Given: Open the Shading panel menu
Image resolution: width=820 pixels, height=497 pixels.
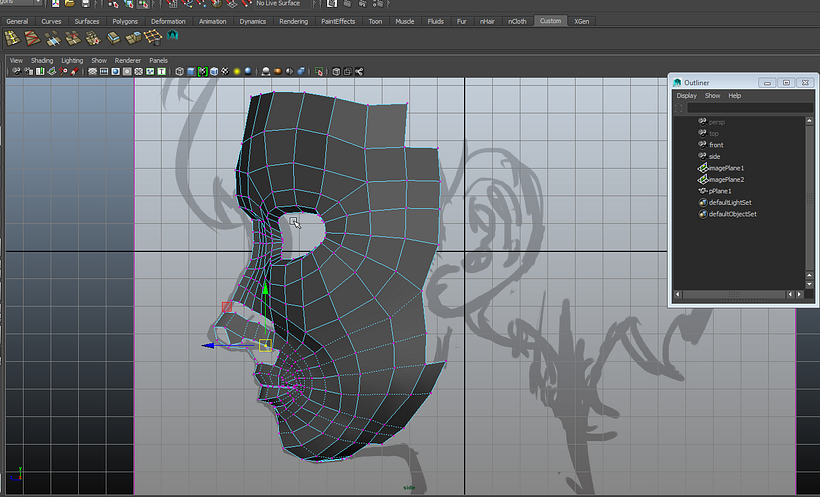Looking at the screenshot, I should tap(42, 60).
